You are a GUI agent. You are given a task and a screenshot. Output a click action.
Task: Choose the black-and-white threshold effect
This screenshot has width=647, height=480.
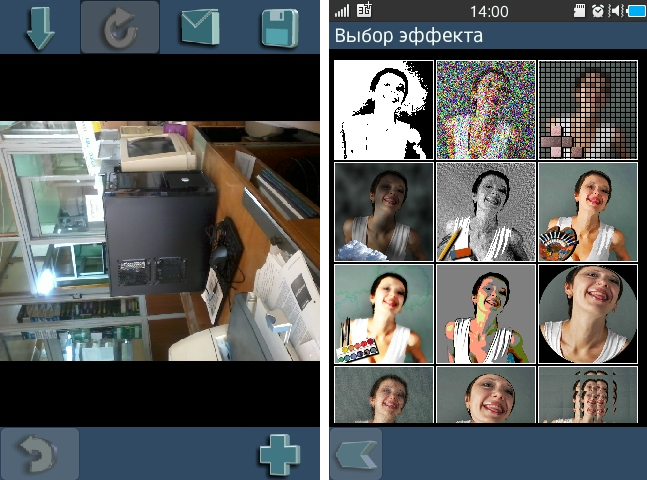[x=384, y=110]
